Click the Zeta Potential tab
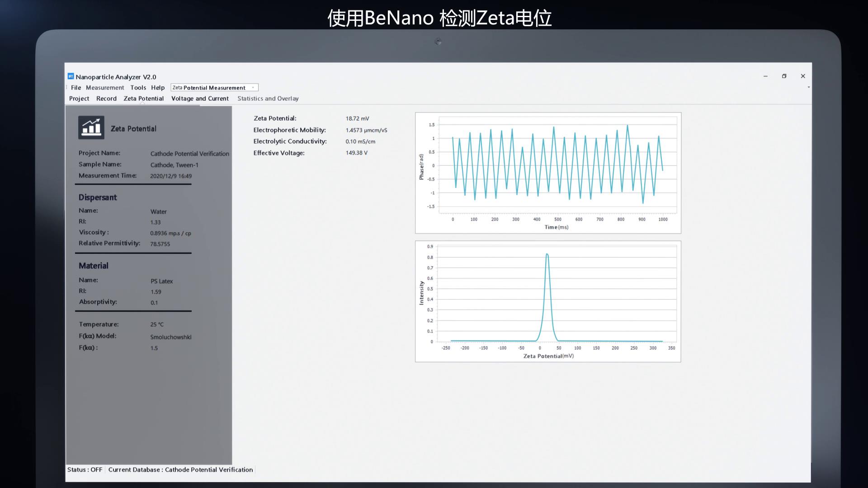The image size is (868, 488). tap(143, 99)
